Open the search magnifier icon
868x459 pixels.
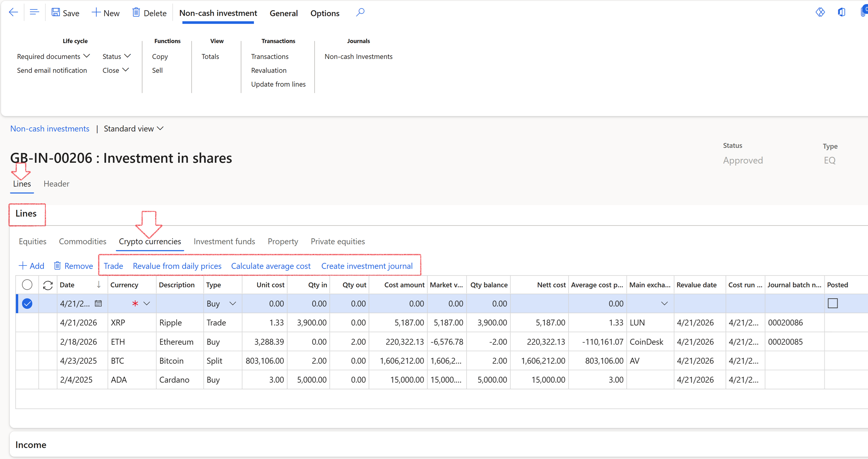point(360,13)
